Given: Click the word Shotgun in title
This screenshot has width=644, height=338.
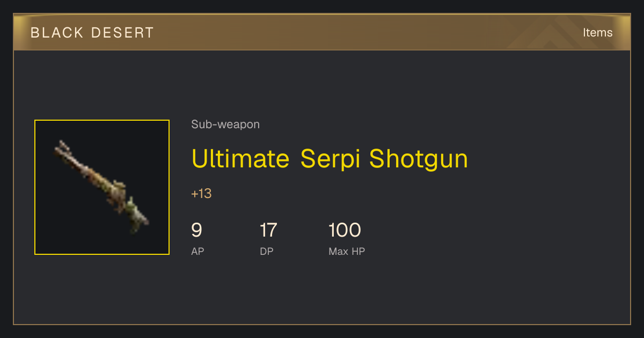Looking at the screenshot, I should (x=419, y=159).
